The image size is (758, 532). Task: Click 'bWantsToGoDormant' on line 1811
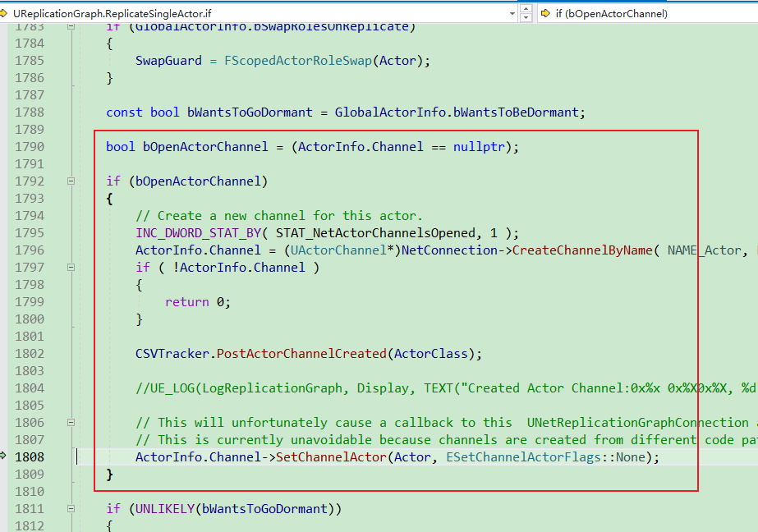[265, 509]
